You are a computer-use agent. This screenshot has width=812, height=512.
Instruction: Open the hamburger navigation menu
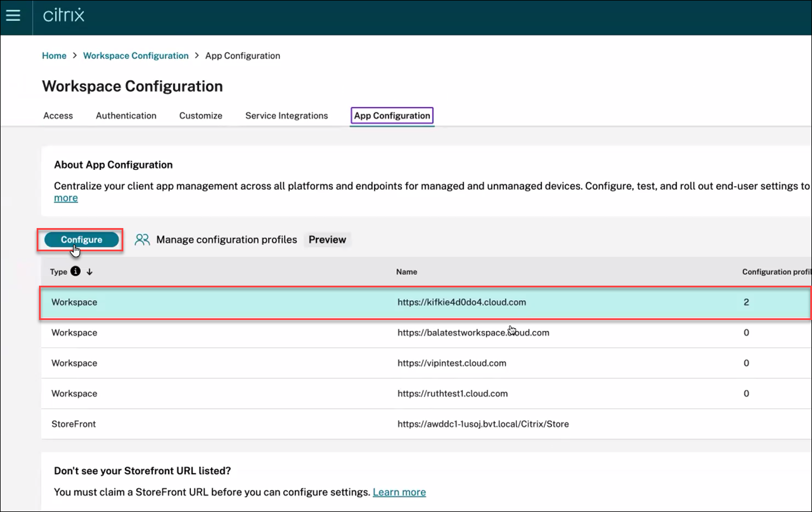click(x=13, y=16)
